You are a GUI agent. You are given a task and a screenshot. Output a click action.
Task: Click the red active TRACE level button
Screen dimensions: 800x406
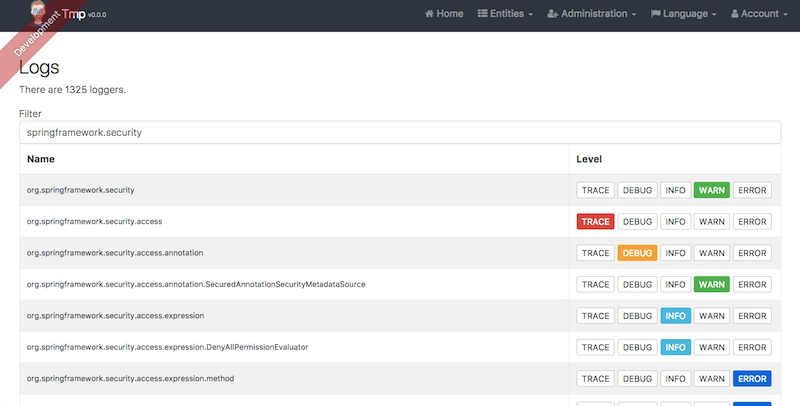[595, 222]
